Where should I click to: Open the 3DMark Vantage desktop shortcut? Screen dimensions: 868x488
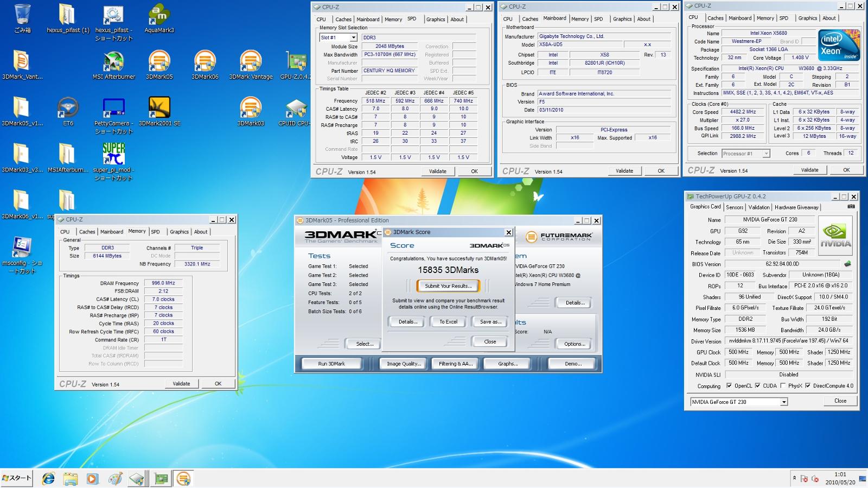click(250, 65)
